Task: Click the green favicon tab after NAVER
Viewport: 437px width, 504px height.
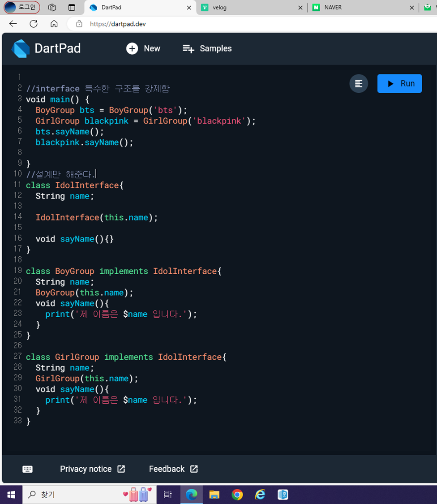Action: click(x=427, y=8)
